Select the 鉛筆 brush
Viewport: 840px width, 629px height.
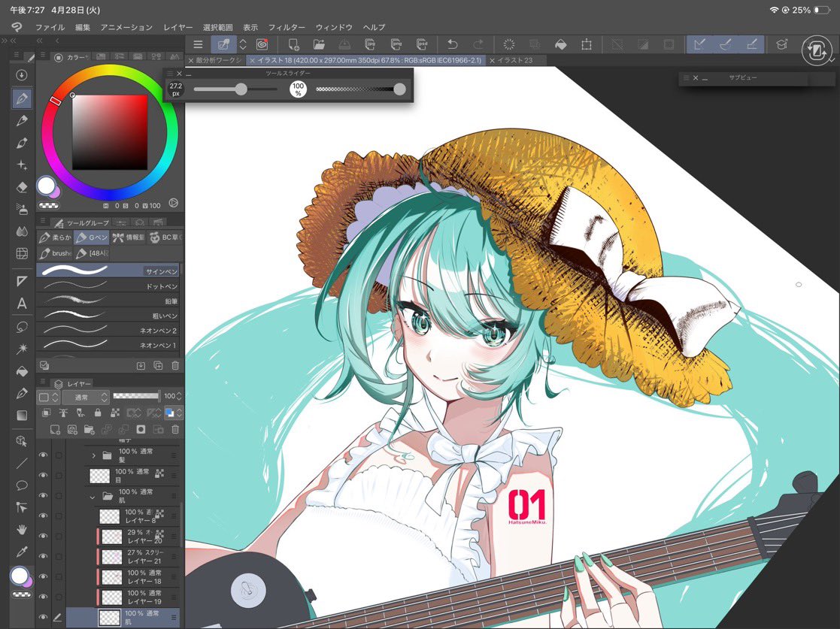coord(108,300)
